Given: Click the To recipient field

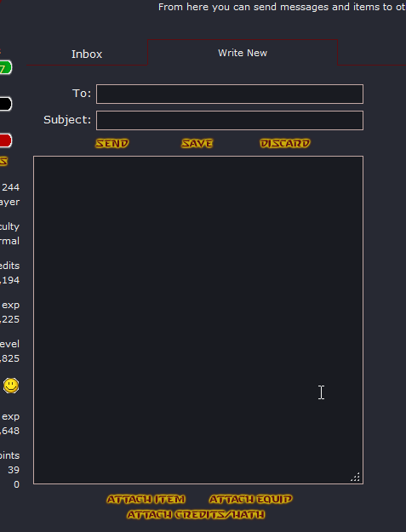Looking at the screenshot, I should [x=230, y=94].
